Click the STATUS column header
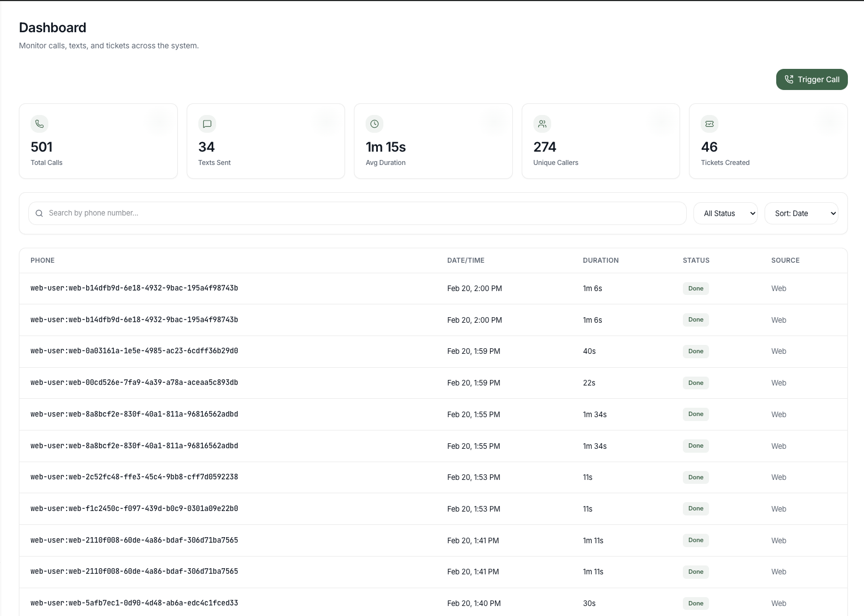The height and width of the screenshot is (616, 864). pyautogui.click(x=696, y=261)
